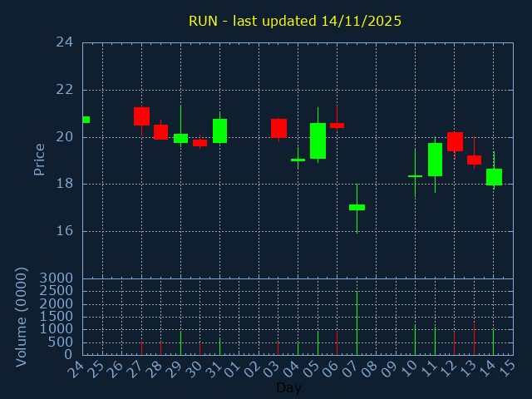The height and width of the screenshot is (399, 532).
Task: Select the green candlestick on day 14
Action: (494, 176)
